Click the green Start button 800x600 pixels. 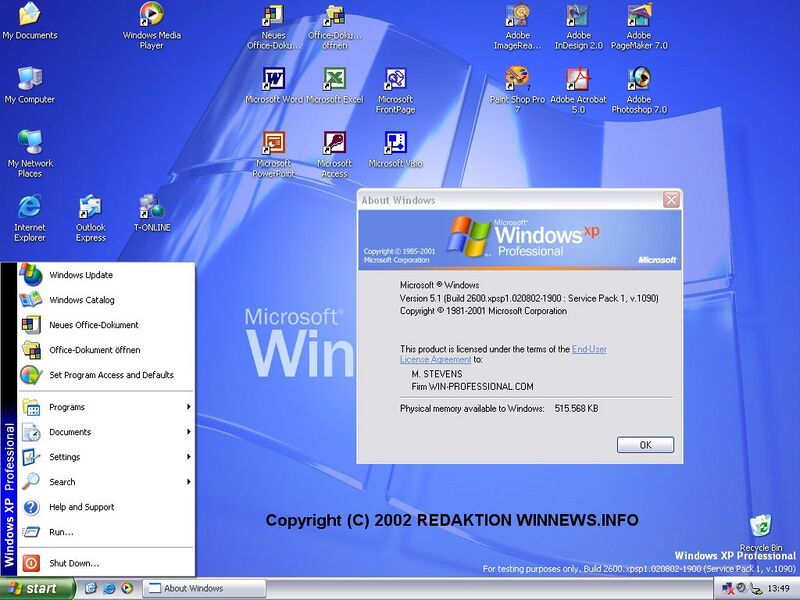pos(37,588)
